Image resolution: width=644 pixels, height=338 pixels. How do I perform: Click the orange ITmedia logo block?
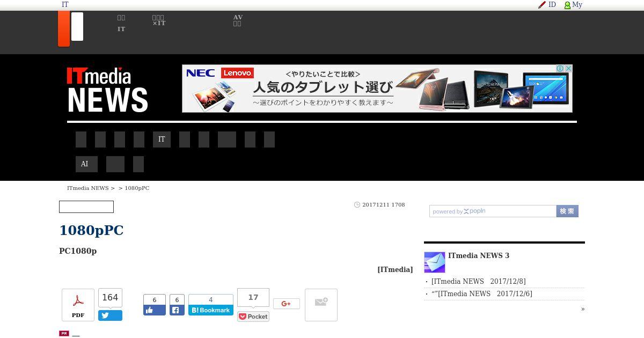tap(64, 28)
